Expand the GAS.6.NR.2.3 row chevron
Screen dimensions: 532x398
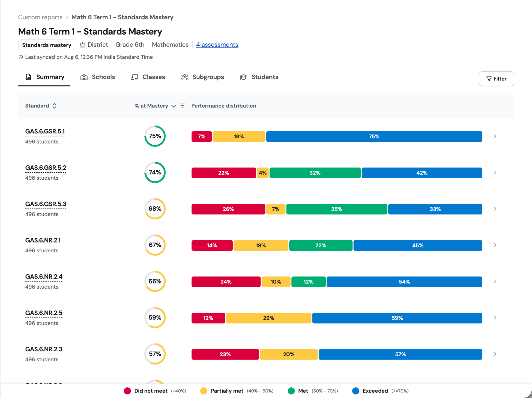(x=495, y=354)
